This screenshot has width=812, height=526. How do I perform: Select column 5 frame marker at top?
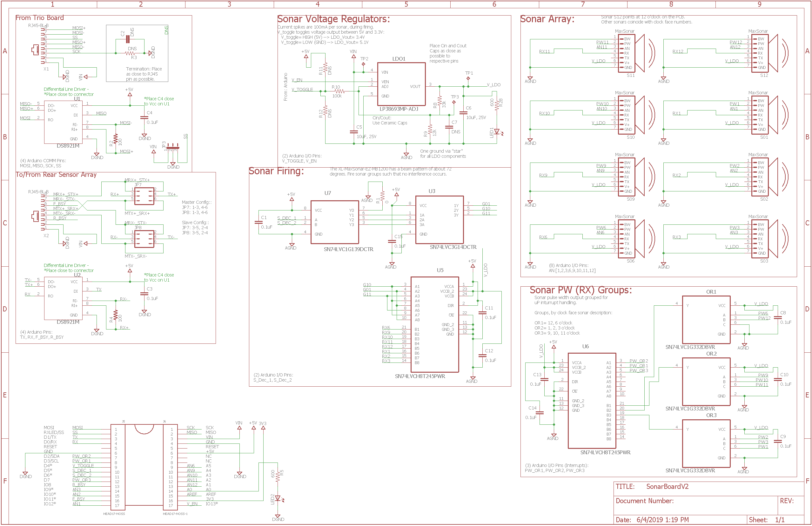point(406,4)
